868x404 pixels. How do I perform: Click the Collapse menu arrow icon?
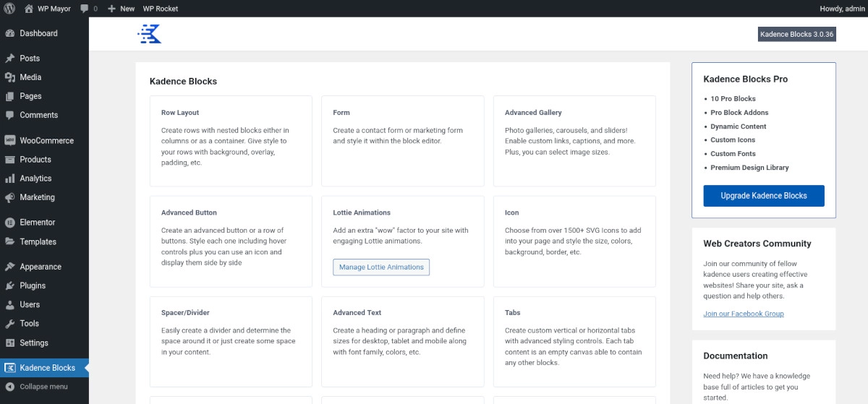coord(10,387)
